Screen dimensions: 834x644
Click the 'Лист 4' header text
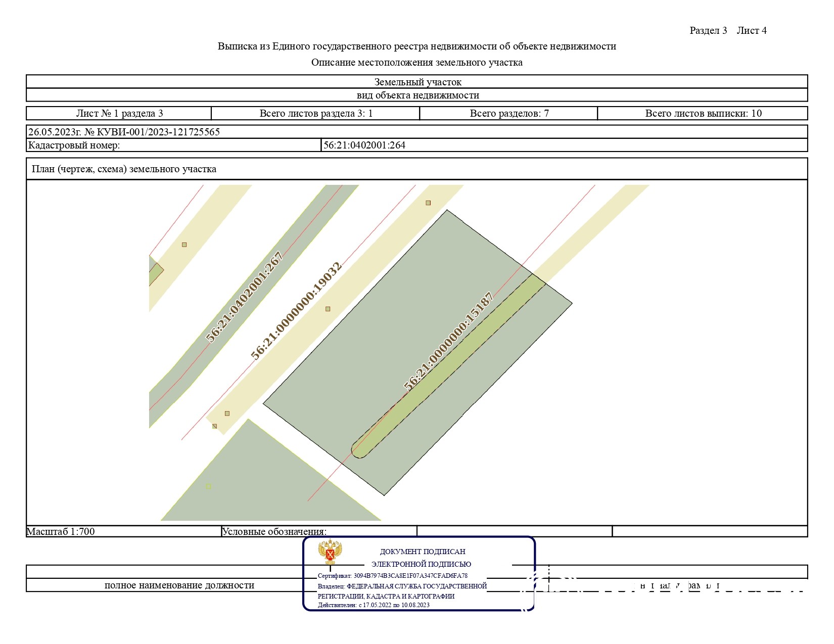[x=752, y=30]
